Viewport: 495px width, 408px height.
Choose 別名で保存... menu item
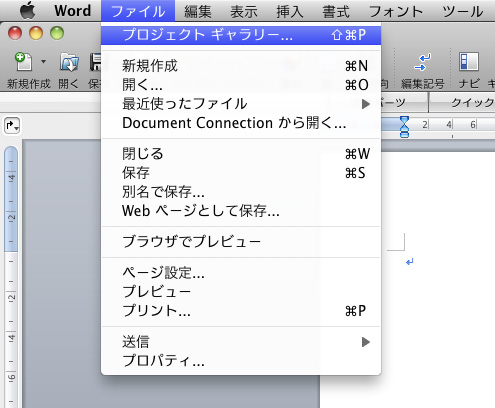tap(241, 192)
